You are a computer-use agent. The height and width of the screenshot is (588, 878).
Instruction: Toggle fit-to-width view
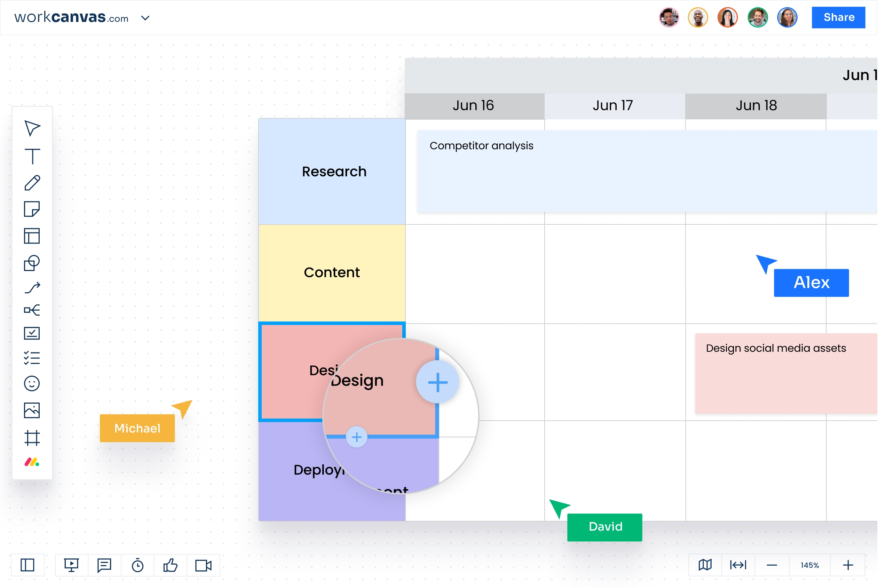[738, 565]
